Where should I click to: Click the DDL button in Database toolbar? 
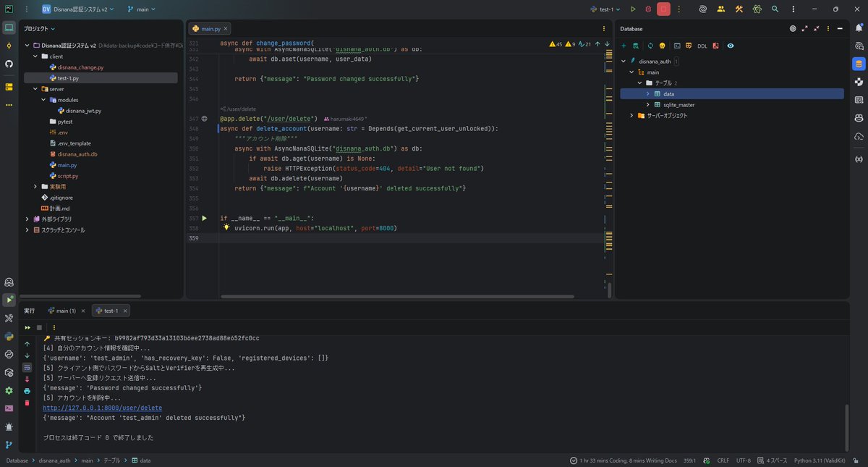702,46
